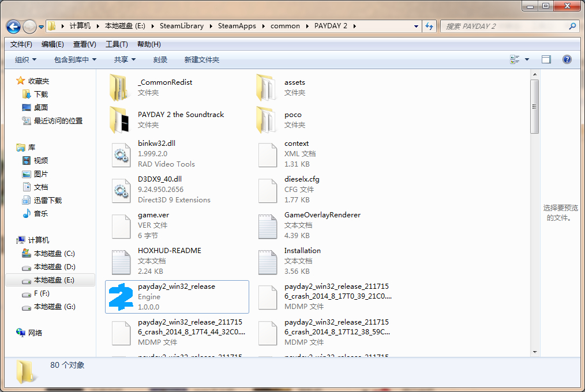Click the change view icon
The image size is (585, 392).
pos(515,59)
